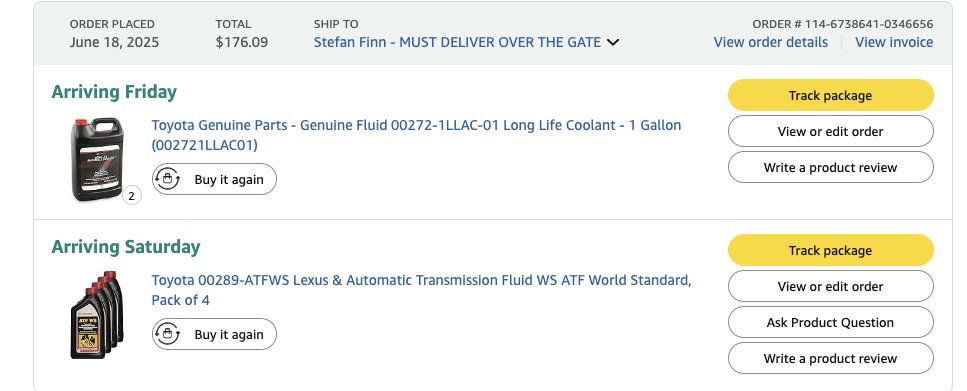The image size is (967, 391).
Task: Open View invoice link
Action: (894, 43)
